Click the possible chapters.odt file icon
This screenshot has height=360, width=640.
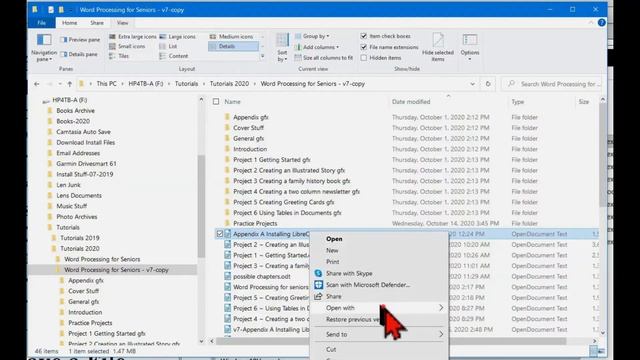tap(227, 276)
